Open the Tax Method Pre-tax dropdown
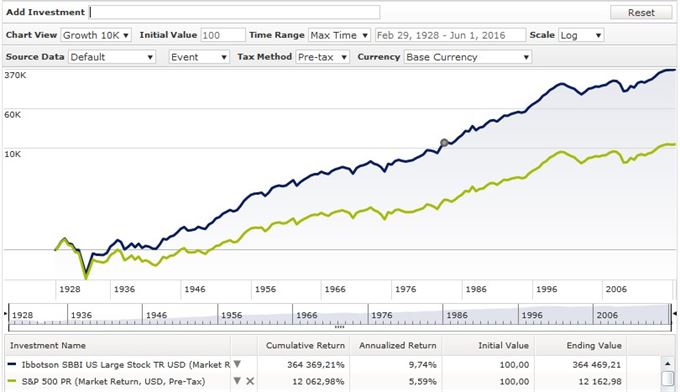 322,57
